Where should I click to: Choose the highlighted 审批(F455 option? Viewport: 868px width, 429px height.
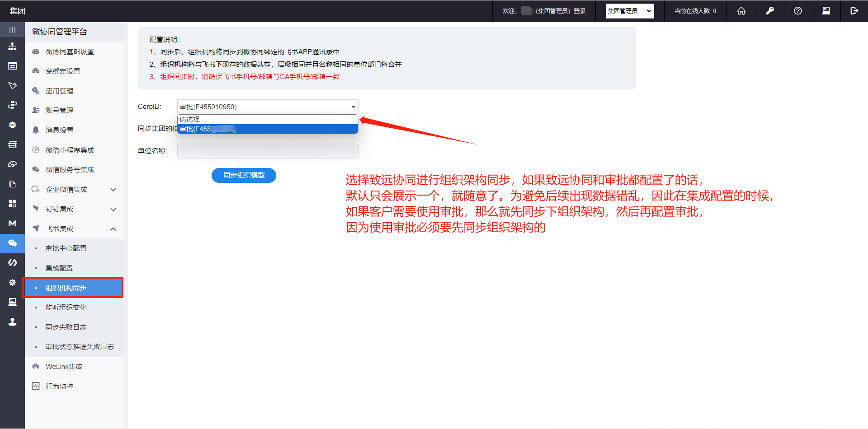click(268, 129)
